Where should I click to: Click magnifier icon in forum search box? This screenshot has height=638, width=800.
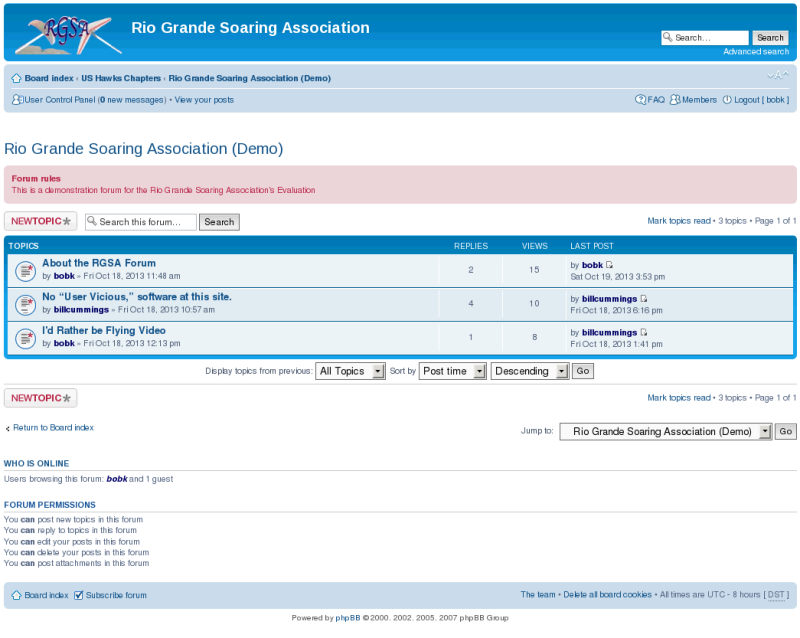pos(92,221)
